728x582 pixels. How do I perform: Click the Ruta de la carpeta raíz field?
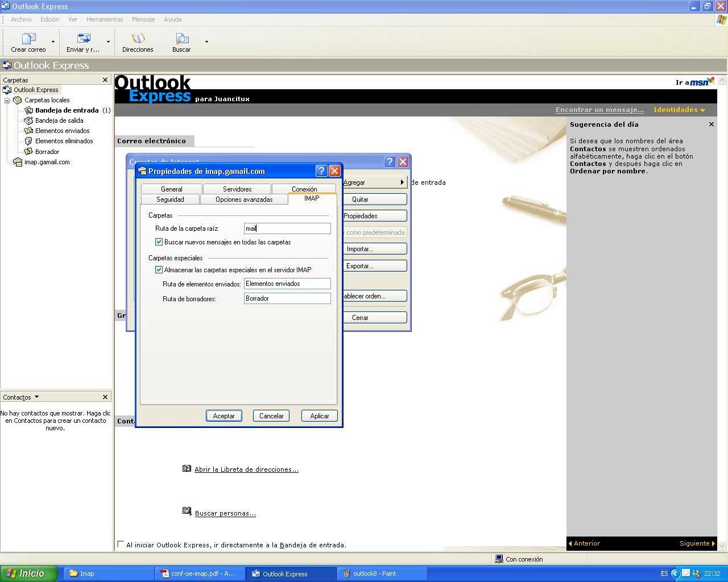click(287, 228)
